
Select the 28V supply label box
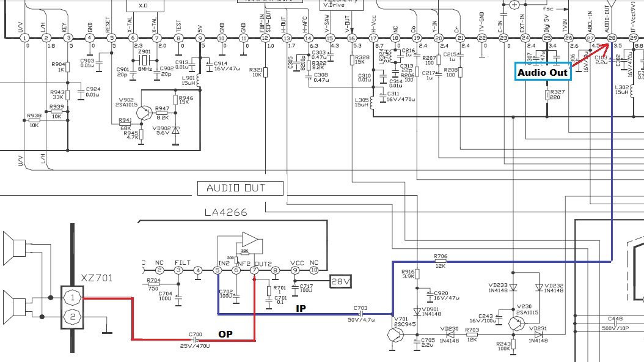click(340, 281)
